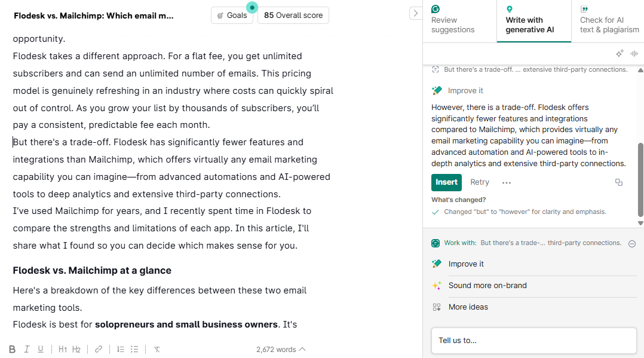Open the Goals settings
The width and height of the screenshot is (644, 358).
pyautogui.click(x=232, y=16)
